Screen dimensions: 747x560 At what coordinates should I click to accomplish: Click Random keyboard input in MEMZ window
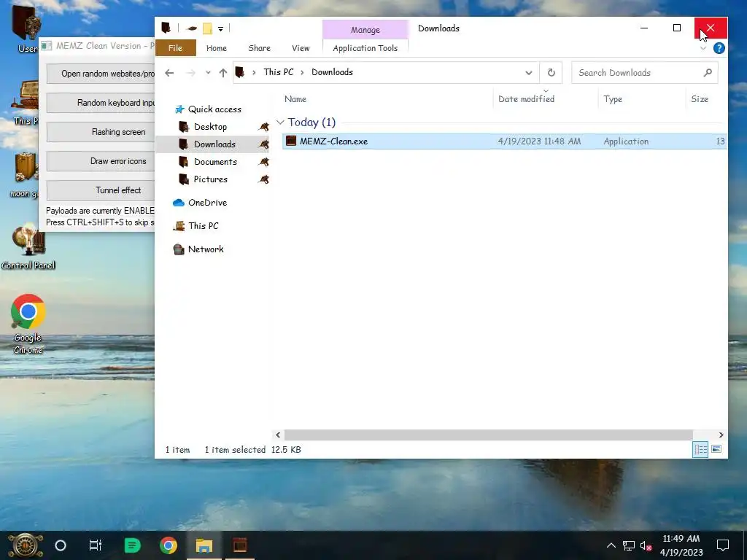(x=101, y=103)
